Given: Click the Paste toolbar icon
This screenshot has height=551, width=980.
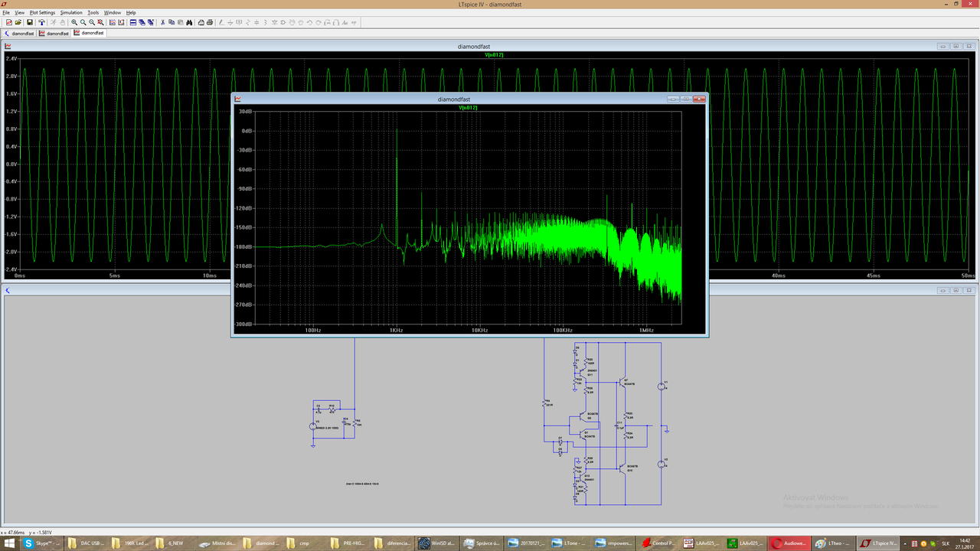Looking at the screenshot, I should click(x=180, y=23).
